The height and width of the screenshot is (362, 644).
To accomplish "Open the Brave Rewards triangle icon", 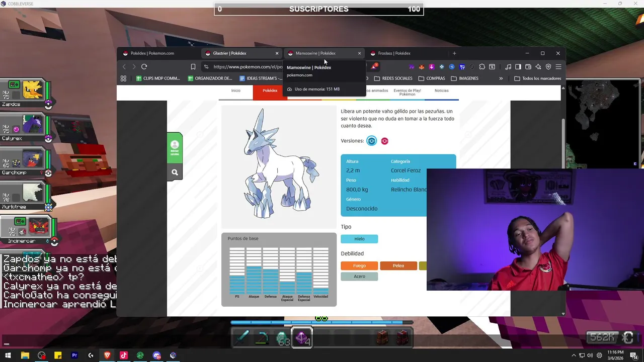I will (374, 66).
